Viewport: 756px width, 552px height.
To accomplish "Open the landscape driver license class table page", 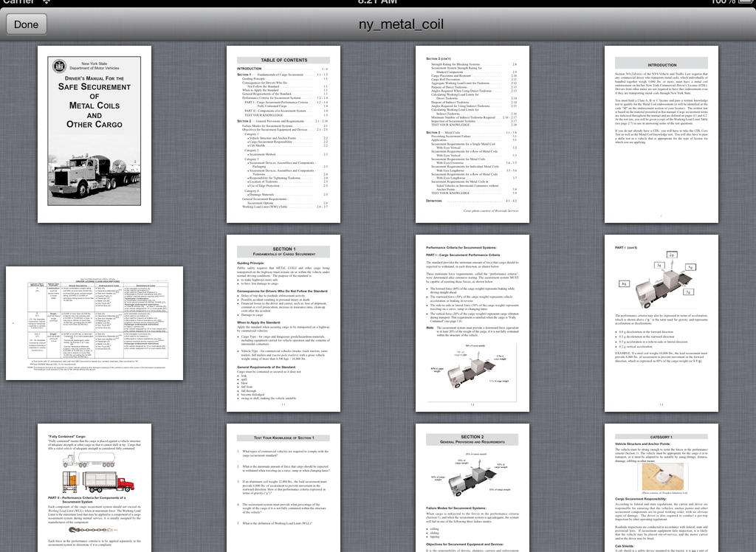I will [94, 323].
